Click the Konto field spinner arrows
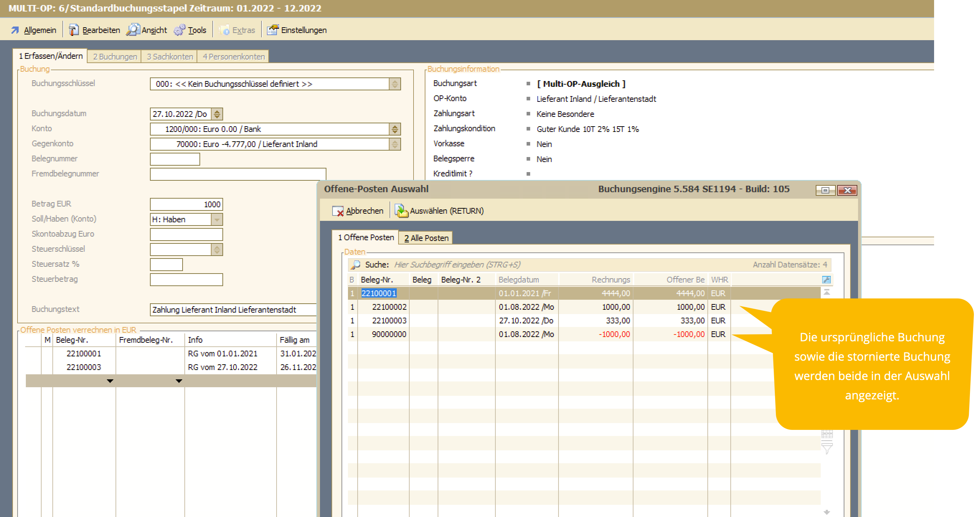The image size is (980, 517). 395,129
